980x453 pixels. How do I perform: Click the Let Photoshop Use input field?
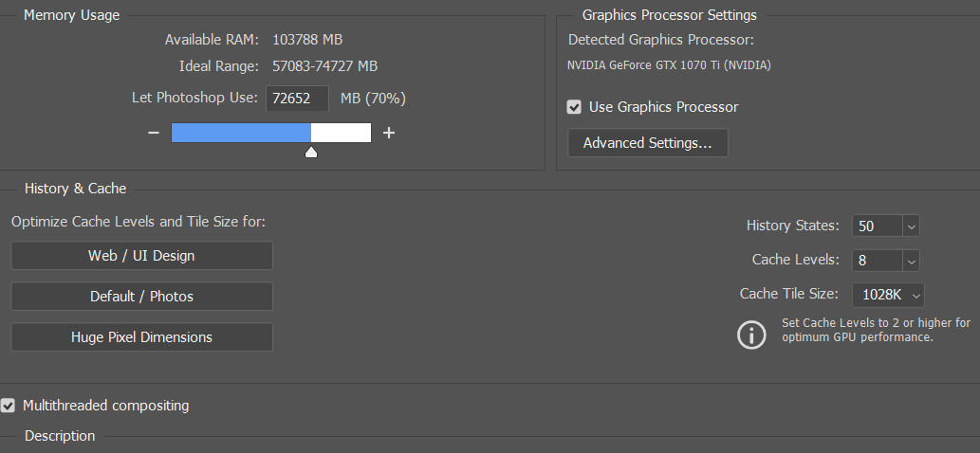(x=297, y=99)
